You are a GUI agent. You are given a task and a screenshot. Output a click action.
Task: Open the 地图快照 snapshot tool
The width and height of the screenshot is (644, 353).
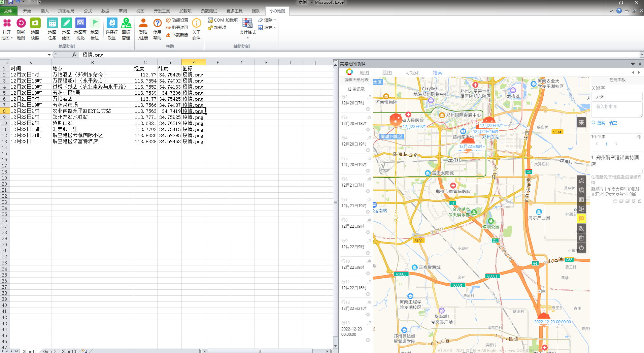pyautogui.click(x=35, y=24)
